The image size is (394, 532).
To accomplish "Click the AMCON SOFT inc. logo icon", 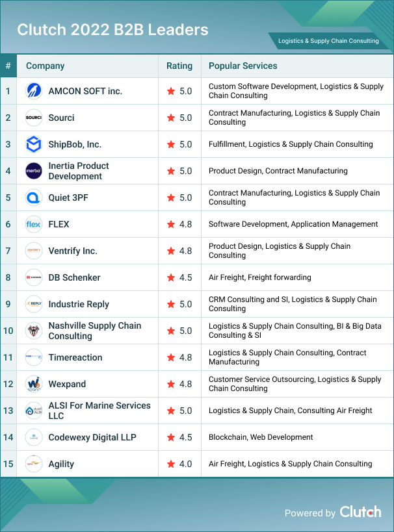I will coord(34,91).
